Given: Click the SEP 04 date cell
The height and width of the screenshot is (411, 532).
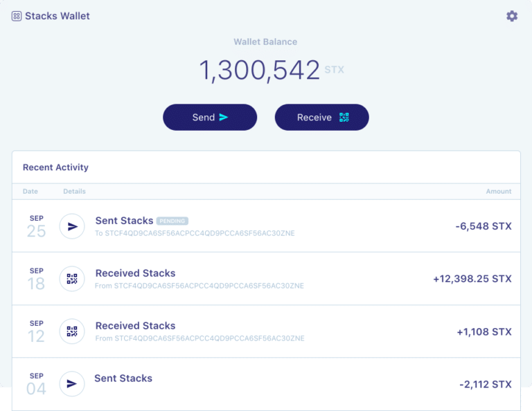Looking at the screenshot, I should (36, 384).
